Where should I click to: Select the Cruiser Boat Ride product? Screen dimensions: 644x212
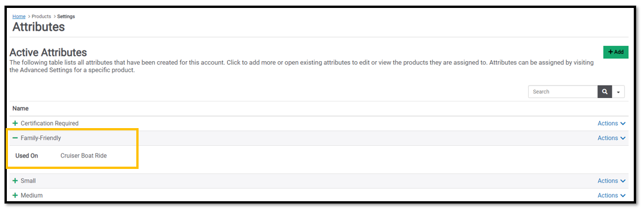click(84, 156)
